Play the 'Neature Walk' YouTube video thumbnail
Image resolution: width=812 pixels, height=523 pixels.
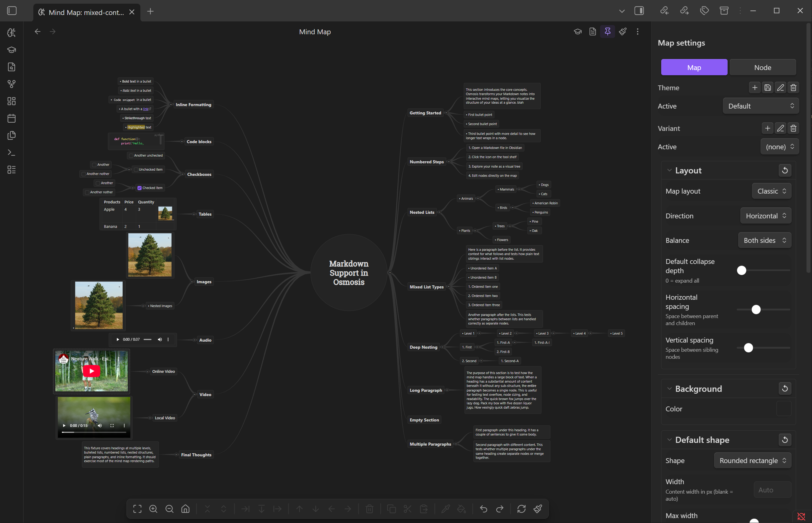pyautogui.click(x=92, y=371)
